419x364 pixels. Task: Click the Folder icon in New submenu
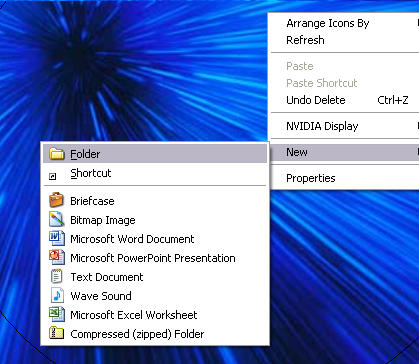click(x=57, y=154)
